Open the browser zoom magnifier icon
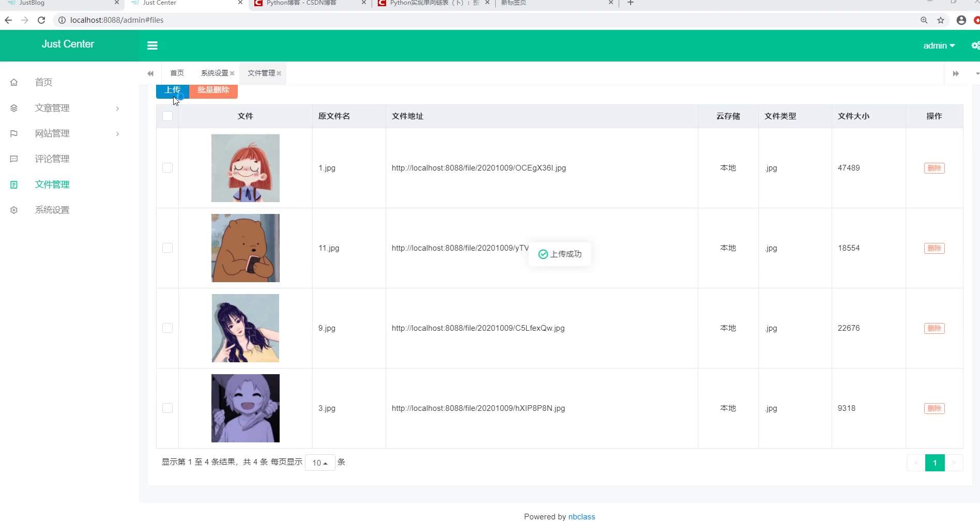This screenshot has height=523, width=980. click(924, 20)
